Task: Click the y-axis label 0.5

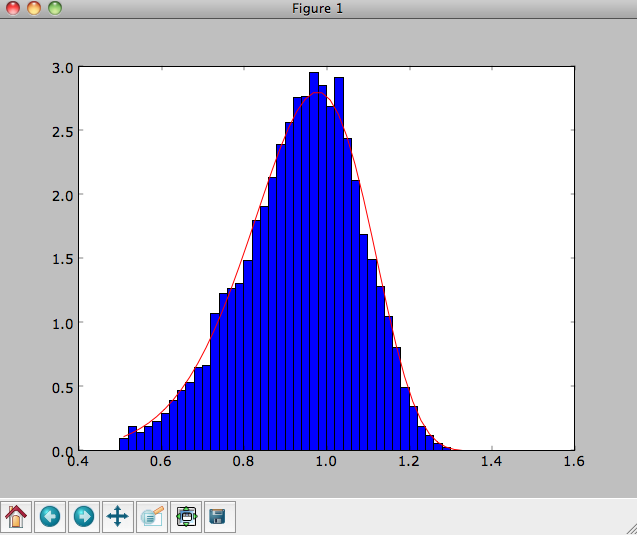Action: point(63,388)
